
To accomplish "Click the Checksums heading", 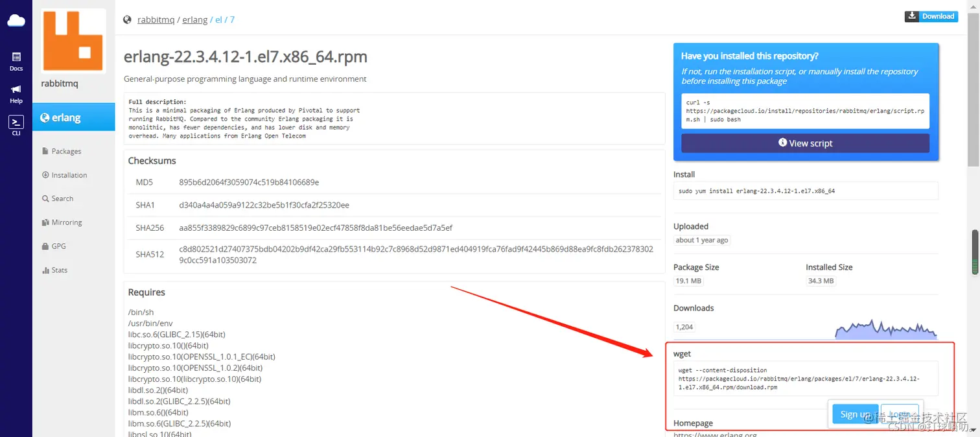I will click(x=152, y=161).
